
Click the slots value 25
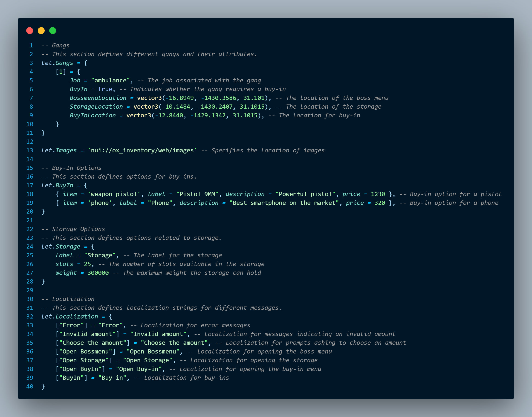coord(87,264)
